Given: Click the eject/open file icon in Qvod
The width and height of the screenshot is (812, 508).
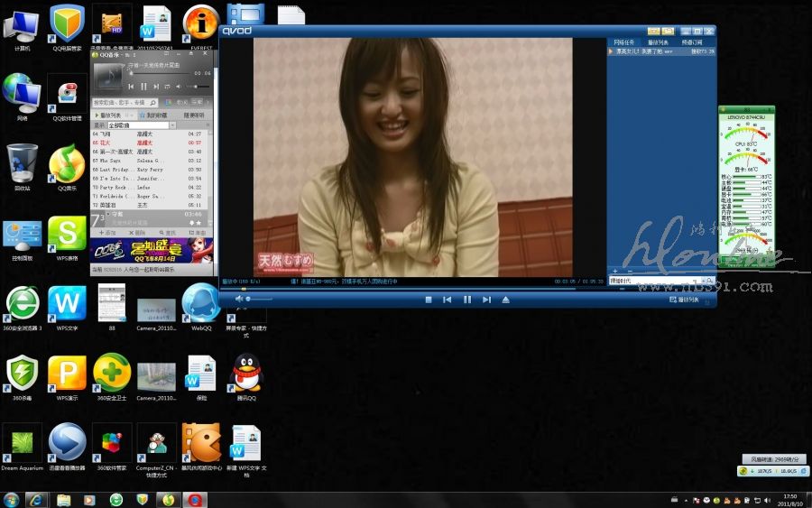Looking at the screenshot, I should [x=506, y=300].
